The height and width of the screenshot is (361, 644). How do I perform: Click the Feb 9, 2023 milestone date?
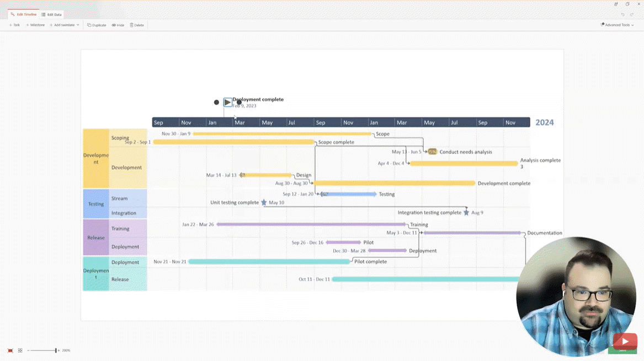[244, 106]
